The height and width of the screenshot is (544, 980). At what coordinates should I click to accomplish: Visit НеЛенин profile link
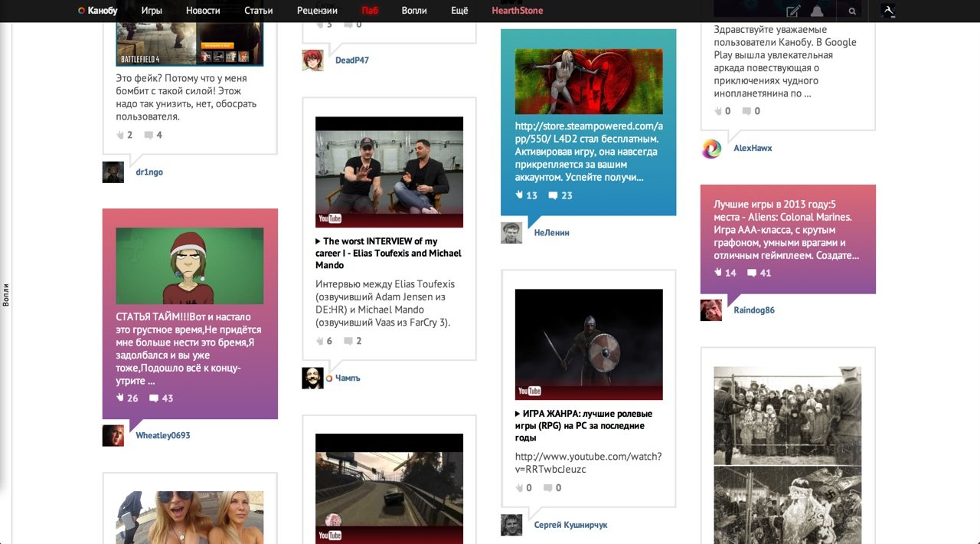coord(552,233)
